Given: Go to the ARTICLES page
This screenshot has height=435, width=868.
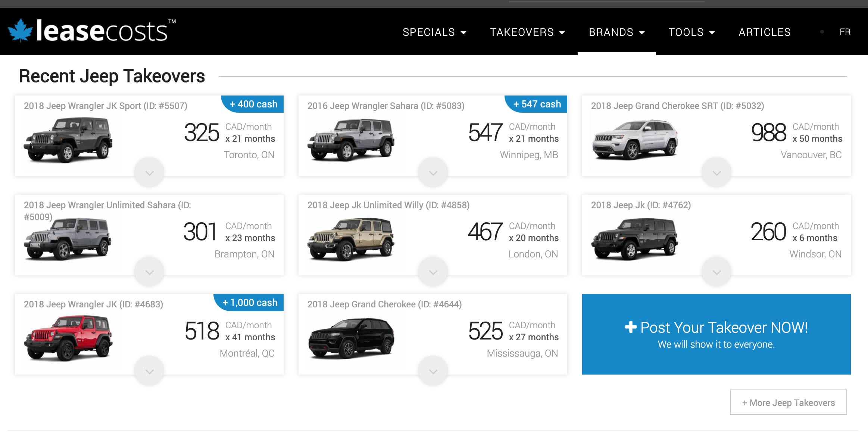Looking at the screenshot, I should [x=765, y=32].
